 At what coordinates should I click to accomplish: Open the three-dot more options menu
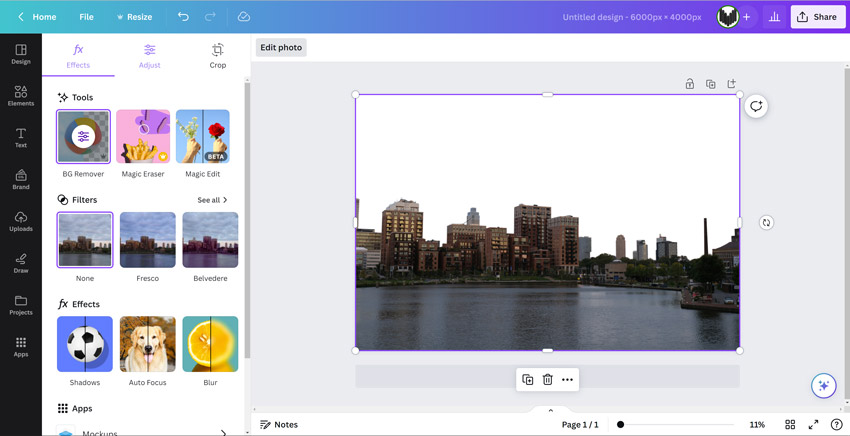pyautogui.click(x=568, y=380)
